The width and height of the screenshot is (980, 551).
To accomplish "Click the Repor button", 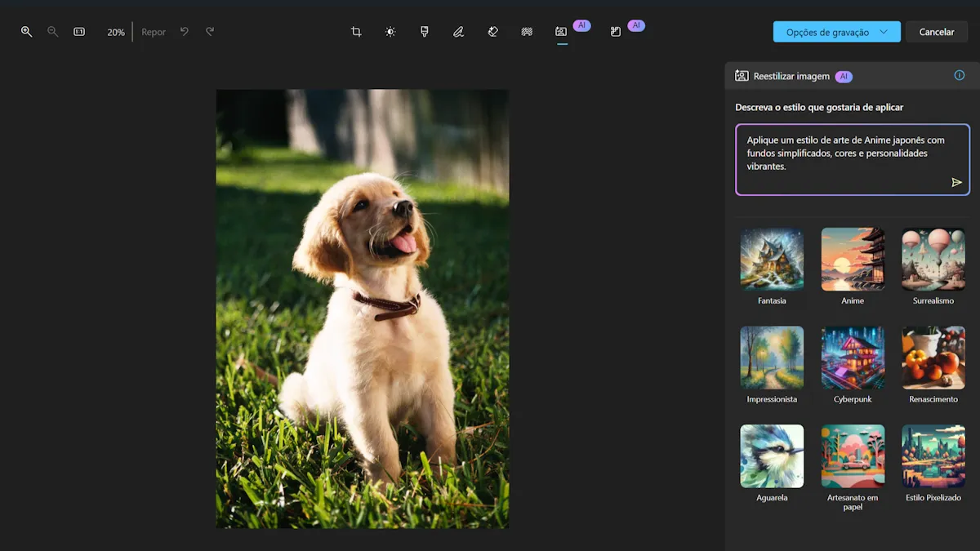I will pyautogui.click(x=154, y=32).
